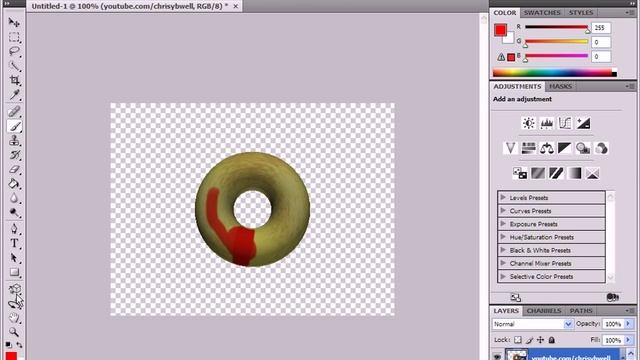Viewport: 640px width, 360px height.
Task: Select the Pen tool
Action: click(x=14, y=229)
